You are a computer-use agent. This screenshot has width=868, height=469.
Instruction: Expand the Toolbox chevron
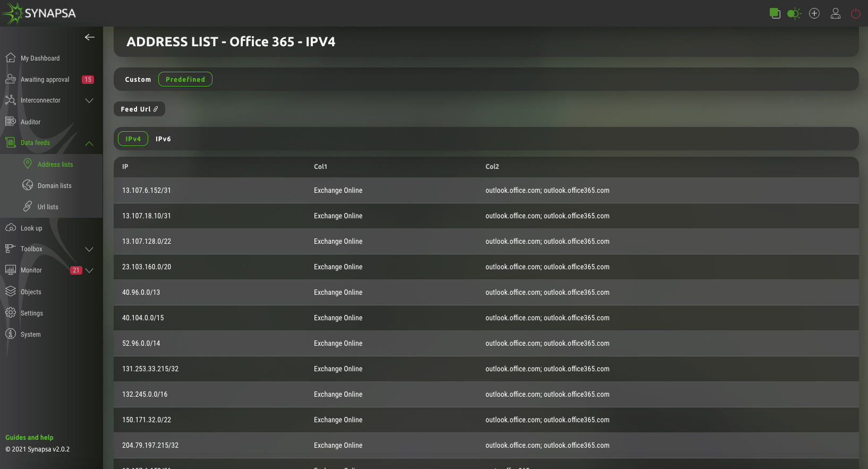[x=89, y=249]
